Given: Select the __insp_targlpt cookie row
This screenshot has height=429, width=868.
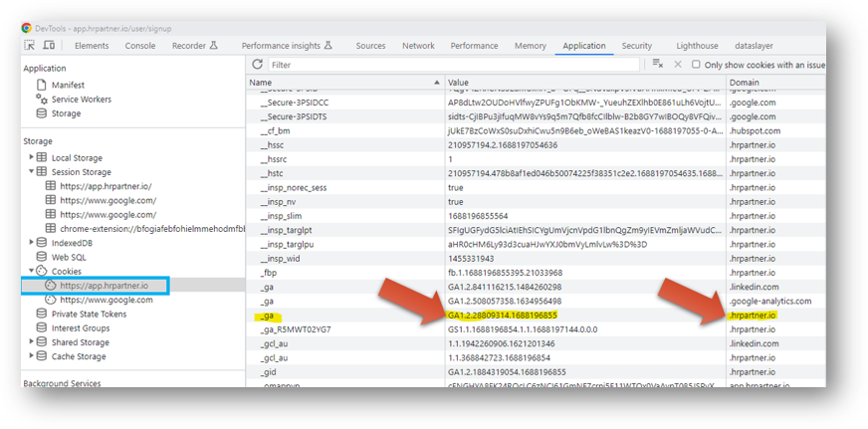Looking at the screenshot, I should [536, 230].
